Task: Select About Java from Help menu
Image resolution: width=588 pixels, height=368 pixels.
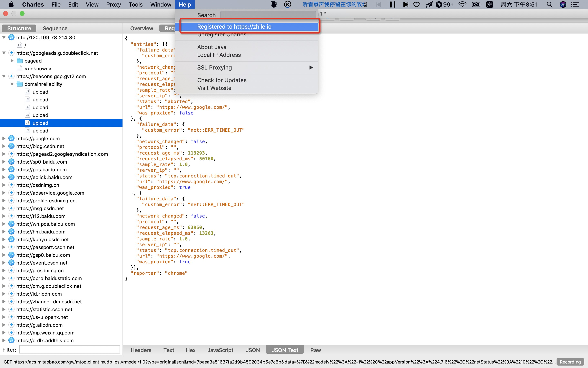Action: [x=246, y=47]
